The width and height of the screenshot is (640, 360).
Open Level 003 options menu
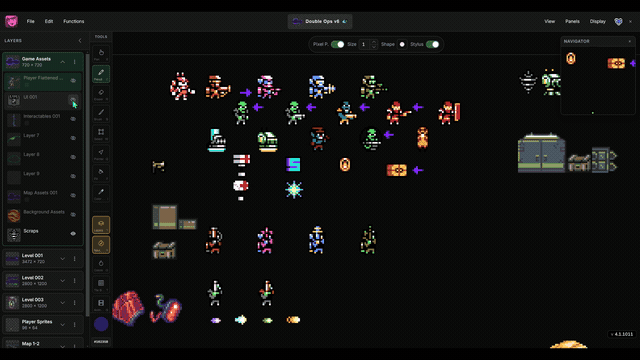[x=75, y=303]
